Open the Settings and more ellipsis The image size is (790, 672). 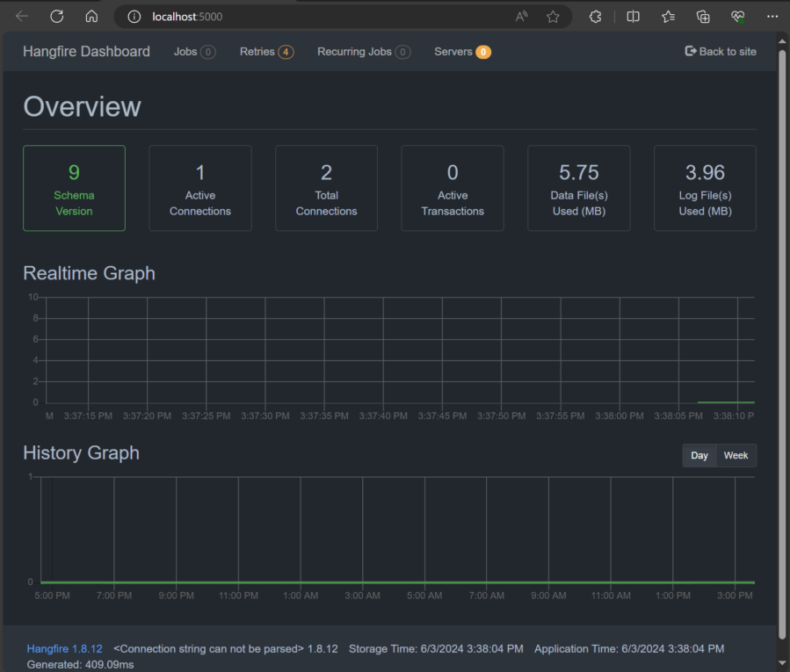point(772,15)
